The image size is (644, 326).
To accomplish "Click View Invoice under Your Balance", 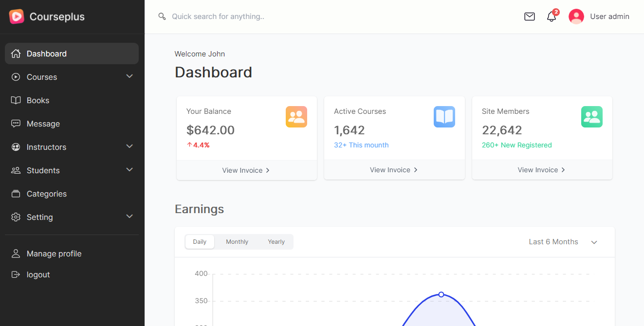I will point(246,170).
